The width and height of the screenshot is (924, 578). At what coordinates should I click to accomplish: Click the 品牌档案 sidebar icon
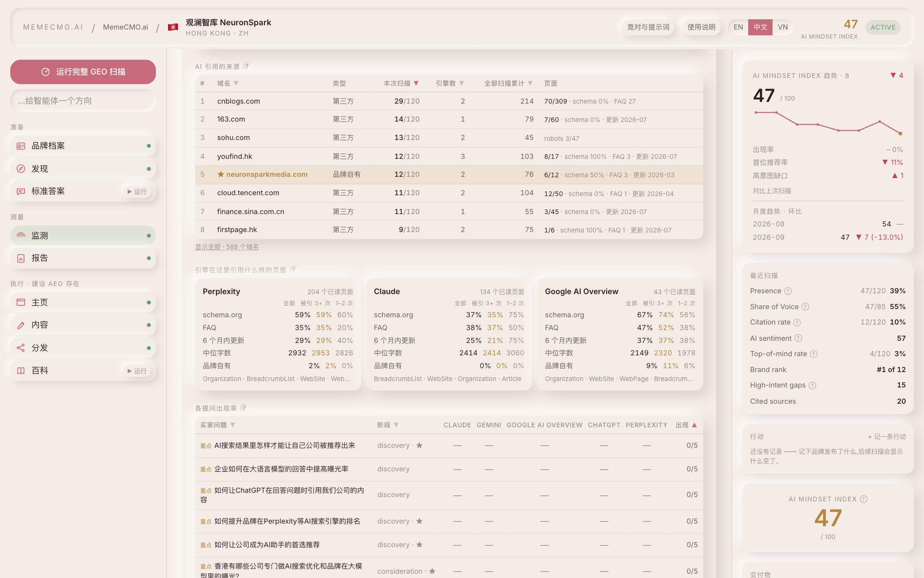[21, 146]
